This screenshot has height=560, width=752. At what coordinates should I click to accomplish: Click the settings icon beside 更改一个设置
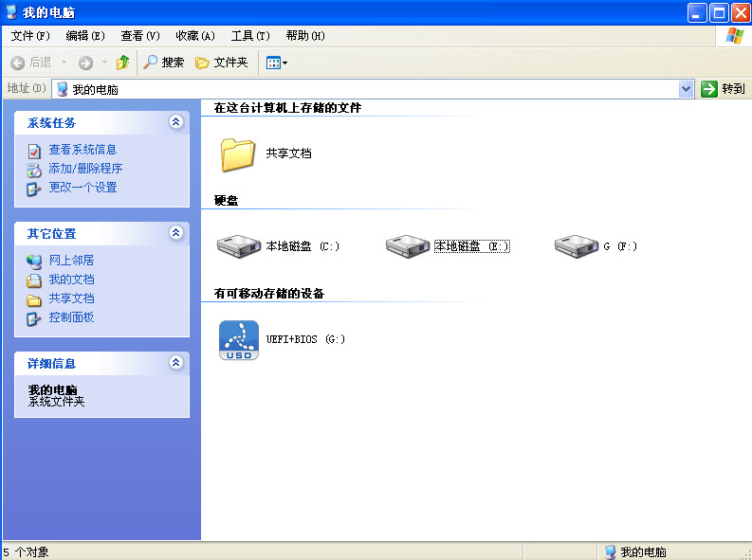[x=34, y=189]
